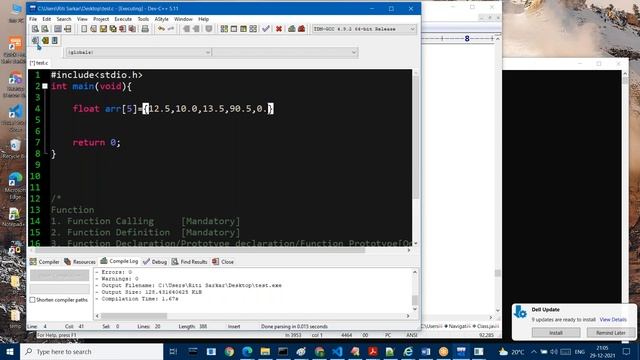Click the Compile & Run toolbar icon
Image resolution: width=640 pixels, height=360 pixels.
pyautogui.click(x=243, y=29)
